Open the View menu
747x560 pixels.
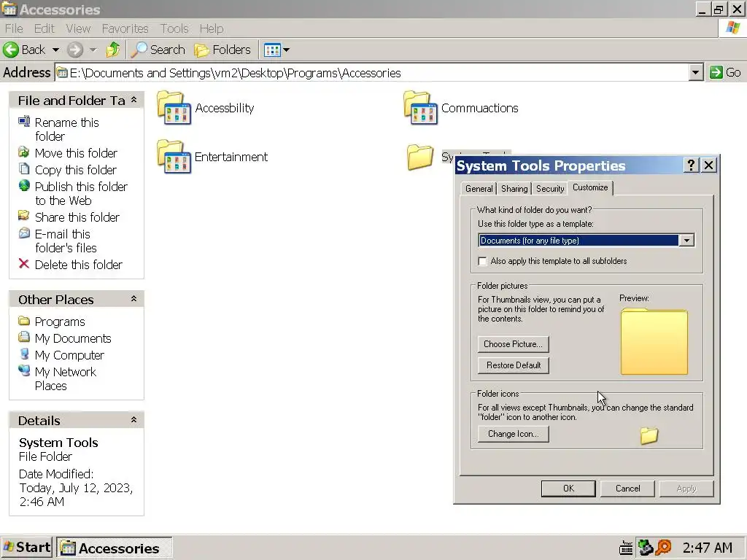click(x=78, y=28)
